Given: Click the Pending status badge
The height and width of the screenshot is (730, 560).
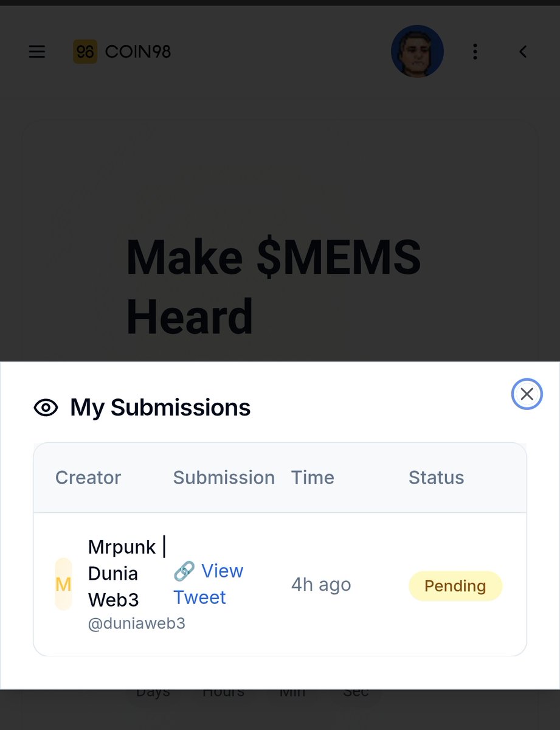Looking at the screenshot, I should (455, 586).
